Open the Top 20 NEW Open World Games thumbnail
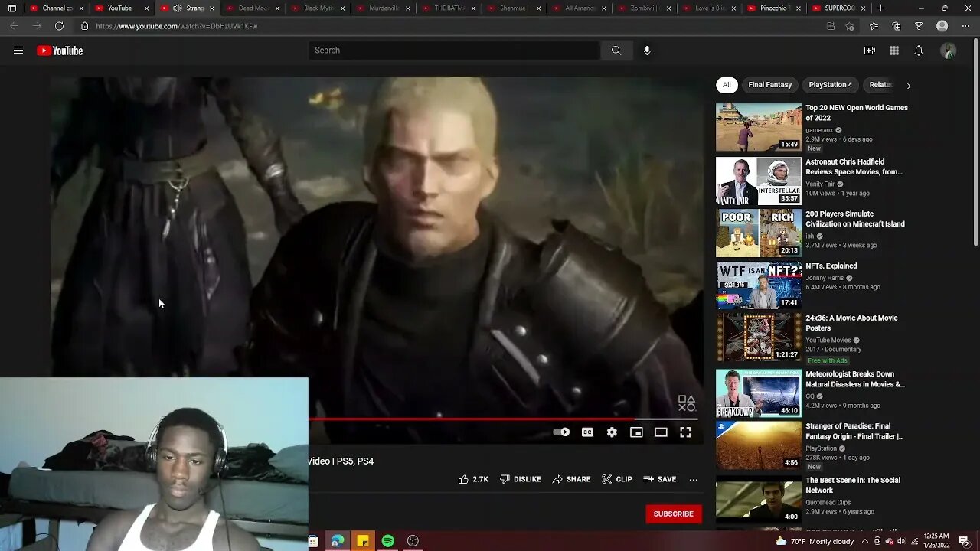Image resolution: width=980 pixels, height=551 pixels. click(x=759, y=127)
